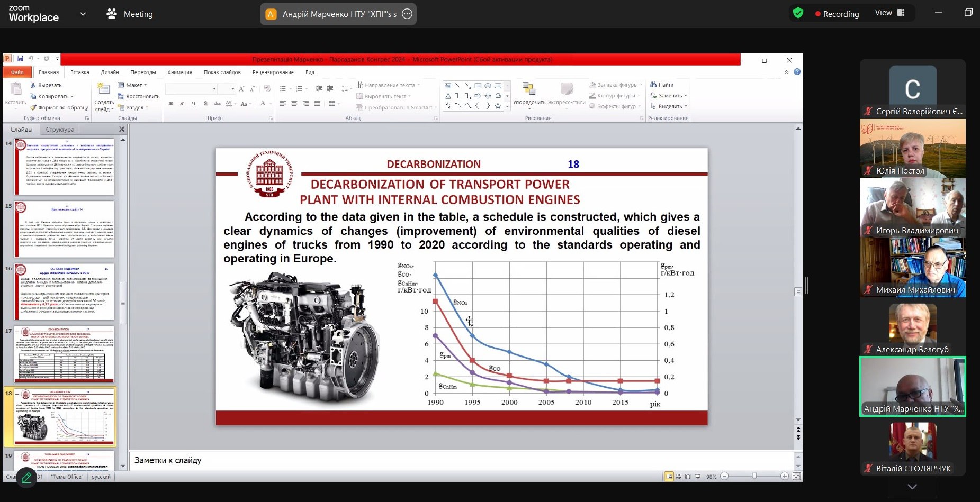Open the Вставка ribbon tab
This screenshot has height=502, width=980.
tap(79, 72)
